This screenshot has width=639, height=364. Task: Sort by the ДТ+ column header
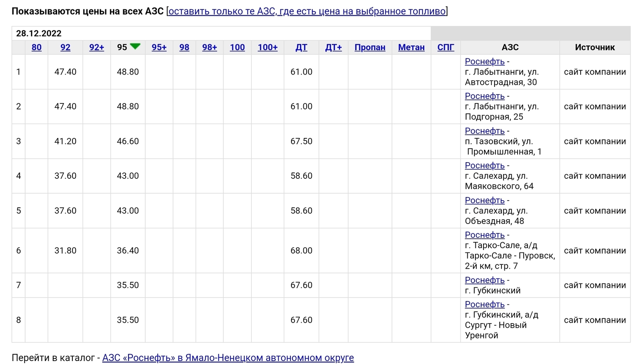click(334, 47)
